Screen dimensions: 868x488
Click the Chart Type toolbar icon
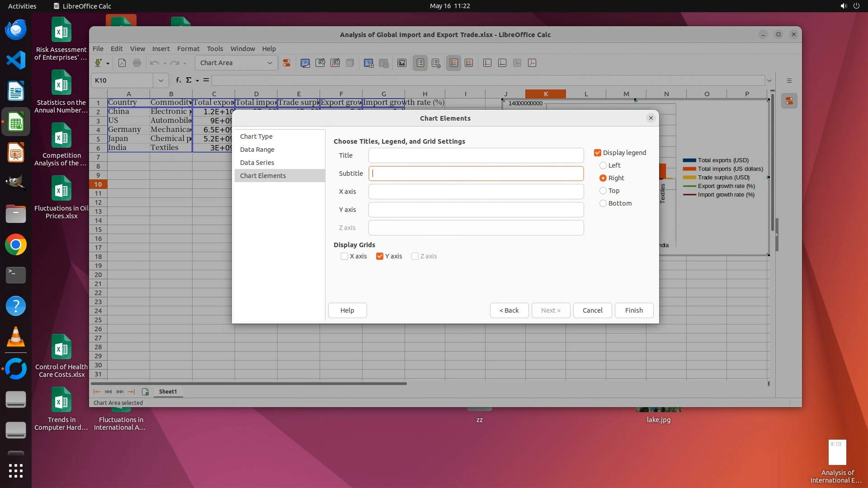click(x=305, y=63)
